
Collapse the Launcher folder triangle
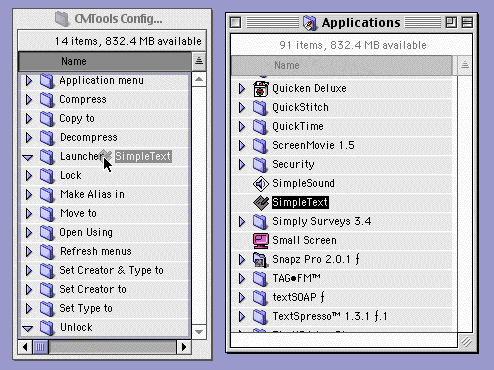click(x=28, y=157)
